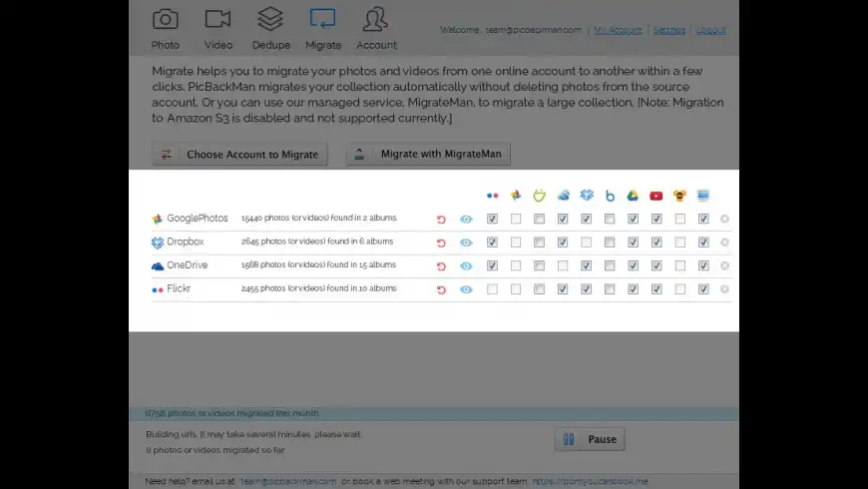The width and height of the screenshot is (868, 489).
Task: Click the YouTube red column icon
Action: point(655,196)
